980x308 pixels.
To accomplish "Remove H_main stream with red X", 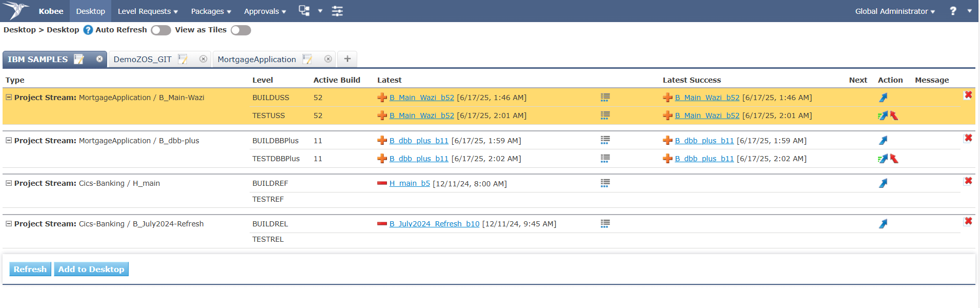I will point(968,181).
